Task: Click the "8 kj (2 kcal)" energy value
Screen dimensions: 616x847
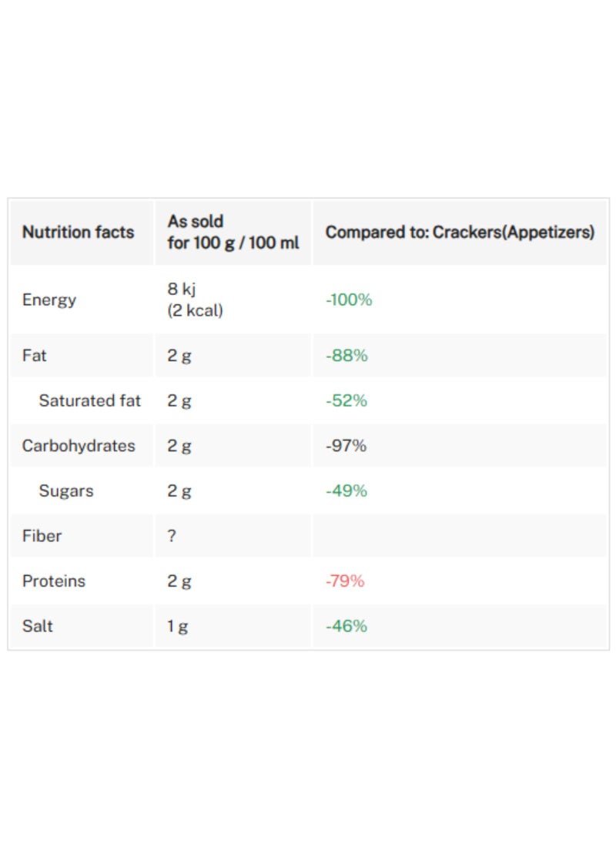Action: [x=195, y=300]
